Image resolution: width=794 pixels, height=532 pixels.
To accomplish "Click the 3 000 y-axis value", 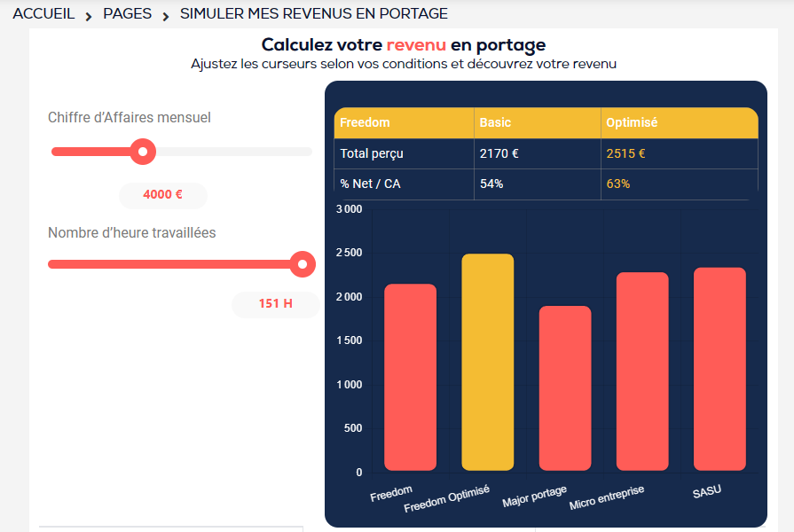I will (x=349, y=209).
